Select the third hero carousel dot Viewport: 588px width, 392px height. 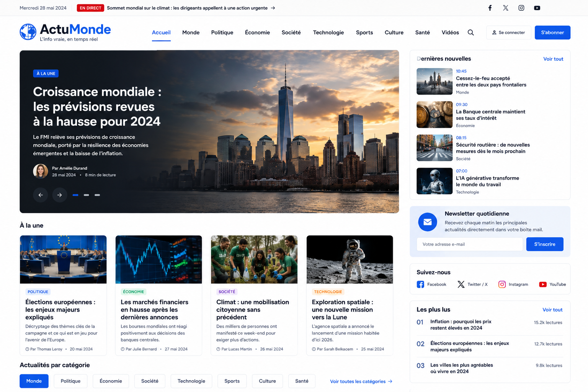pos(97,195)
